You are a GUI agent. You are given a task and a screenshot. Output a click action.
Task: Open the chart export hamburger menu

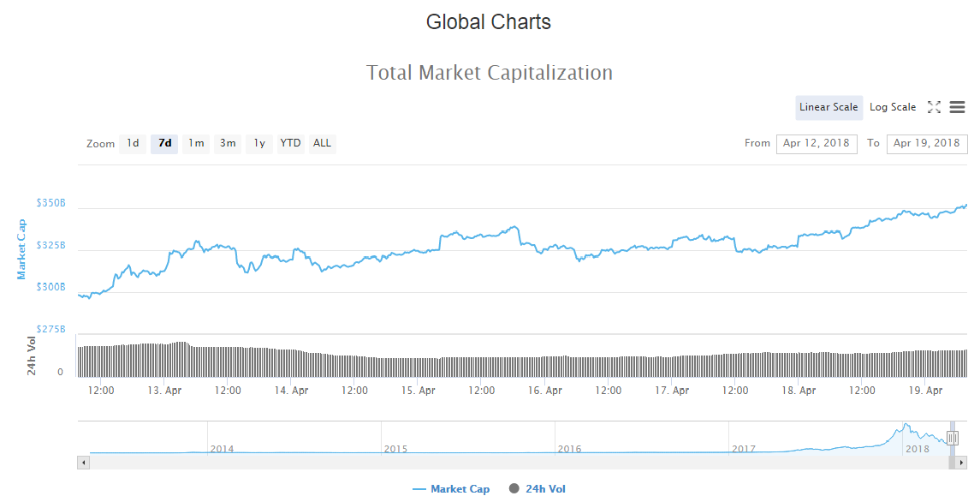pos(957,107)
